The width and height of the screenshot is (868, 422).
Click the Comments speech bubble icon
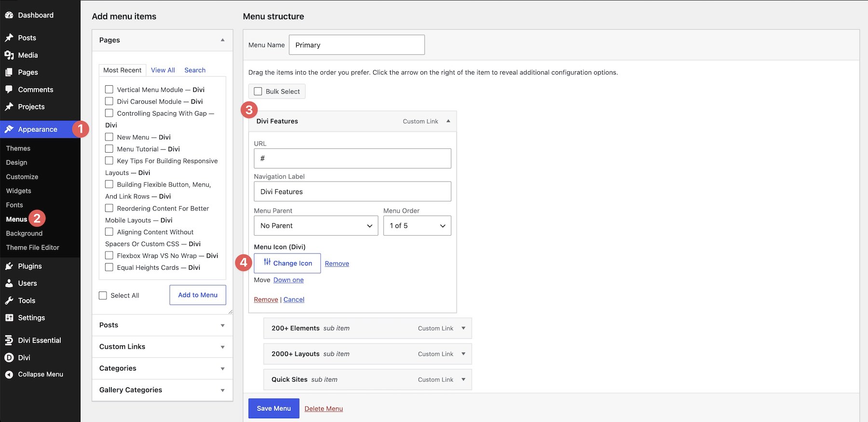click(9, 90)
